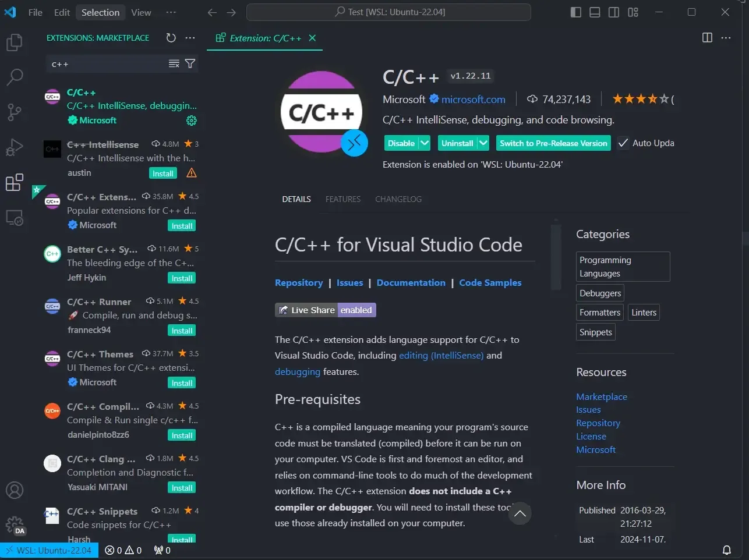Refresh the extensions list
Screen dimensions: 749x560
coord(171,38)
